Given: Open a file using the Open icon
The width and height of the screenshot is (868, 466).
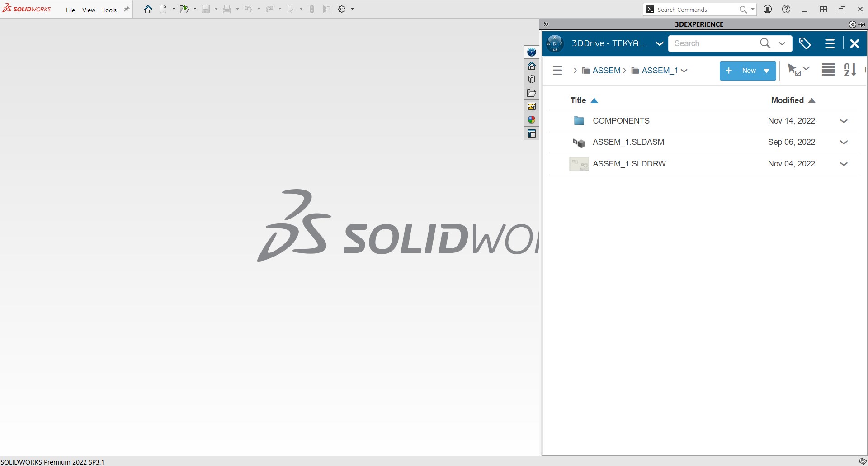Looking at the screenshot, I should [184, 9].
